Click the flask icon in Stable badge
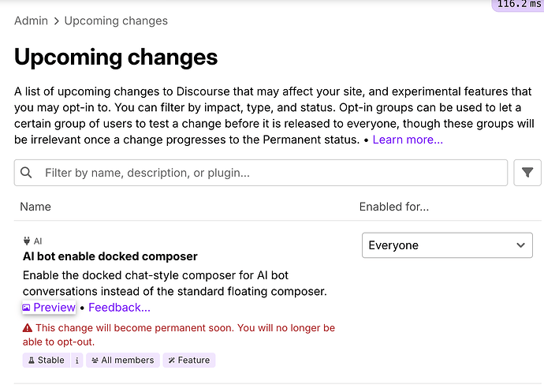Screen dimensions: 544x392 click(32, 360)
